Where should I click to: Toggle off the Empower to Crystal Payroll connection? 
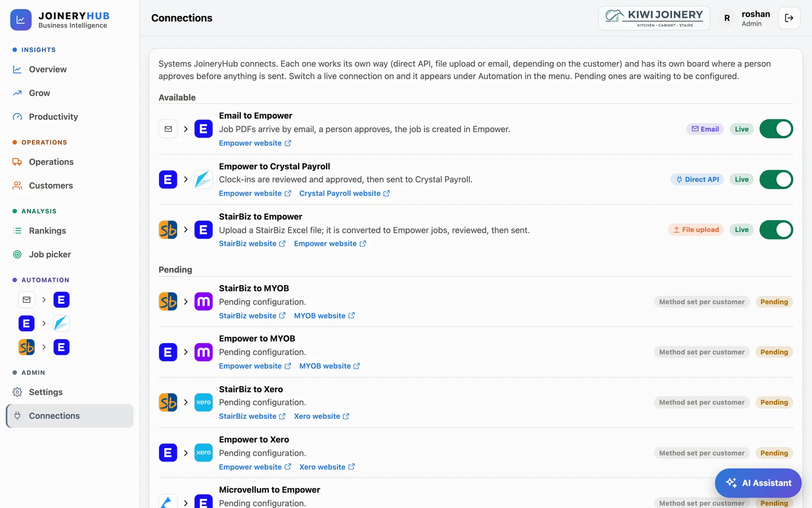[776, 179]
